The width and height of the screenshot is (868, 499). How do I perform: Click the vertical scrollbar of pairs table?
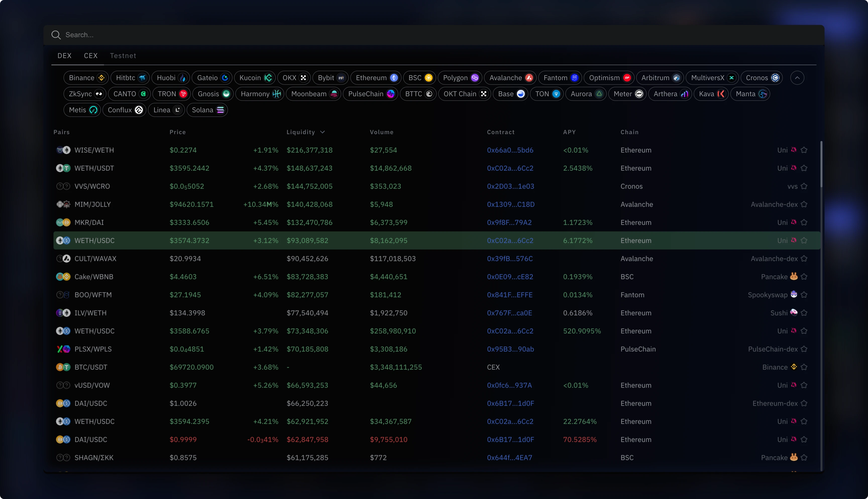tap(821, 165)
